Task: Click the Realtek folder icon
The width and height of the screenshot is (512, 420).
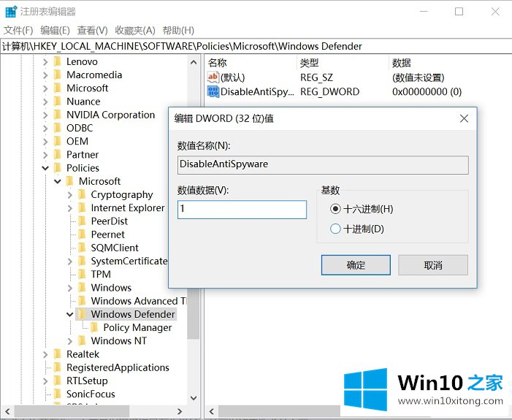Action: (58, 354)
